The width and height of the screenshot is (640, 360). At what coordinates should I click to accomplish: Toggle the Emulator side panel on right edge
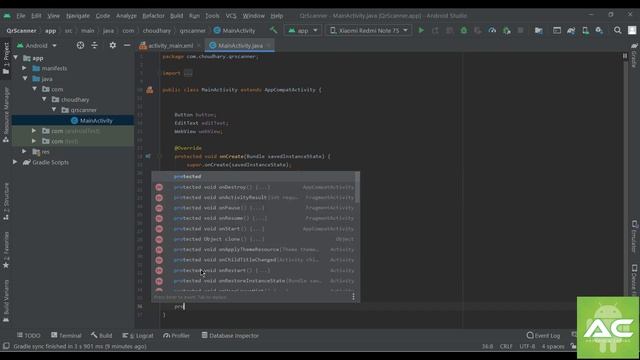634,237
